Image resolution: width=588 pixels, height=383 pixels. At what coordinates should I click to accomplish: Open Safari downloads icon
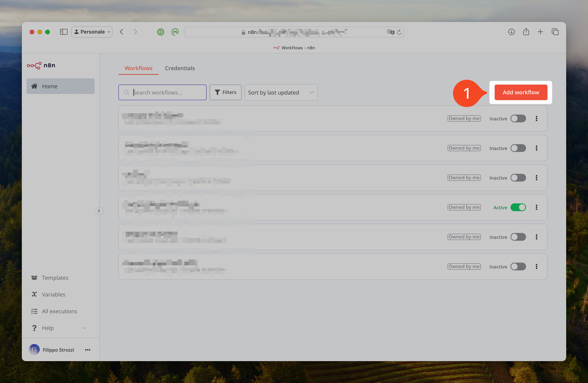[x=511, y=32]
